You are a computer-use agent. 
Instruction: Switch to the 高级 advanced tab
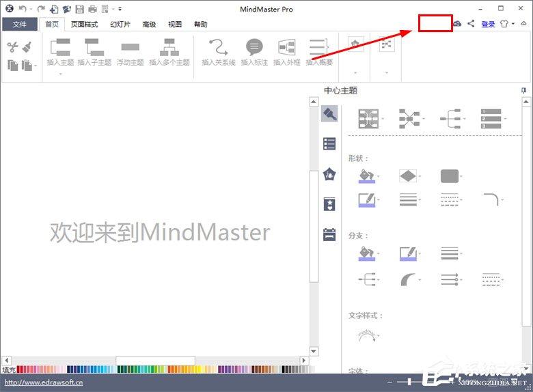(149, 24)
